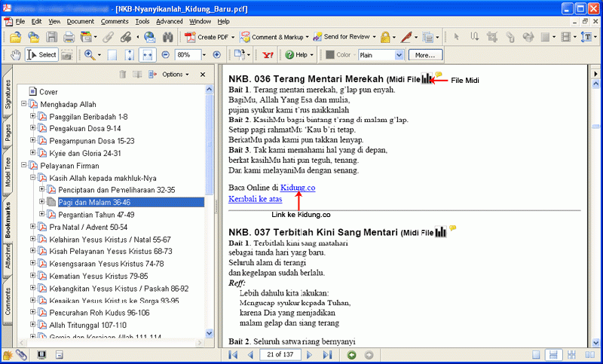Open the Advanced menu
The image size is (603, 364).
(170, 22)
